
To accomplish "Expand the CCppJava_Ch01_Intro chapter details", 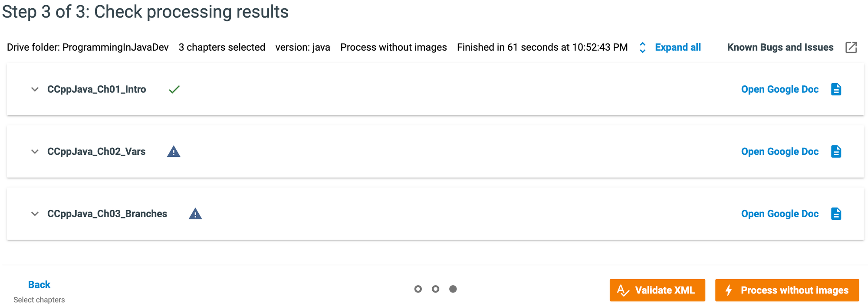I will (x=35, y=89).
